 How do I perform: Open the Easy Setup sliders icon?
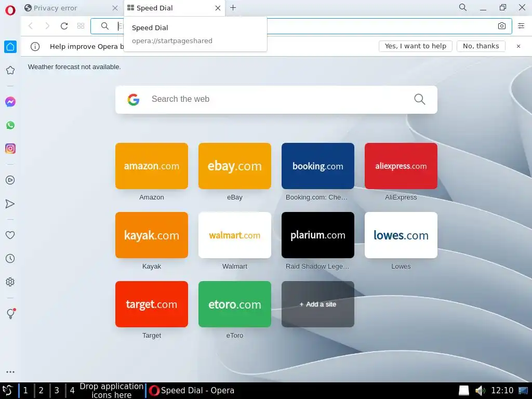pyautogui.click(x=521, y=26)
